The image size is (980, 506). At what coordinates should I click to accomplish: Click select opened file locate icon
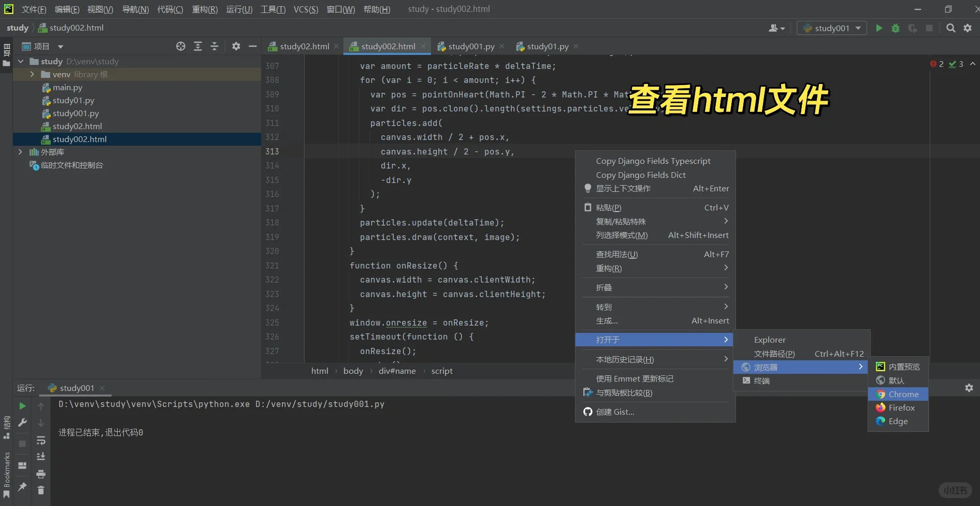click(181, 46)
